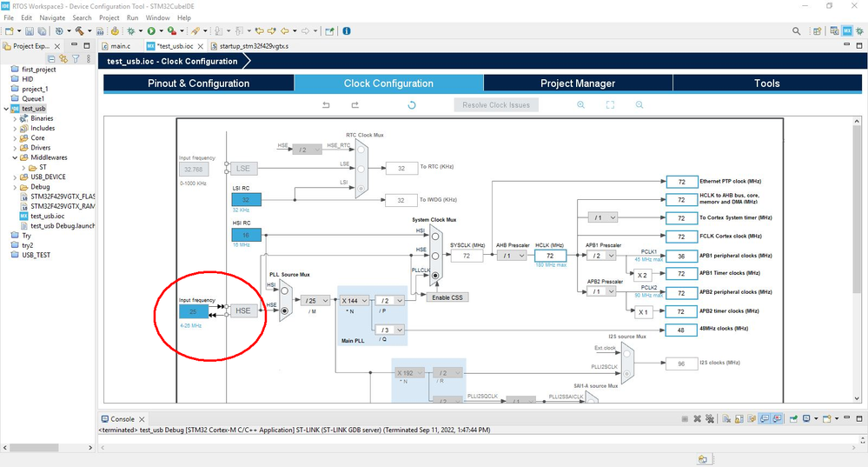Click the Build hammer icon
The height and width of the screenshot is (467, 868).
pyautogui.click(x=80, y=31)
